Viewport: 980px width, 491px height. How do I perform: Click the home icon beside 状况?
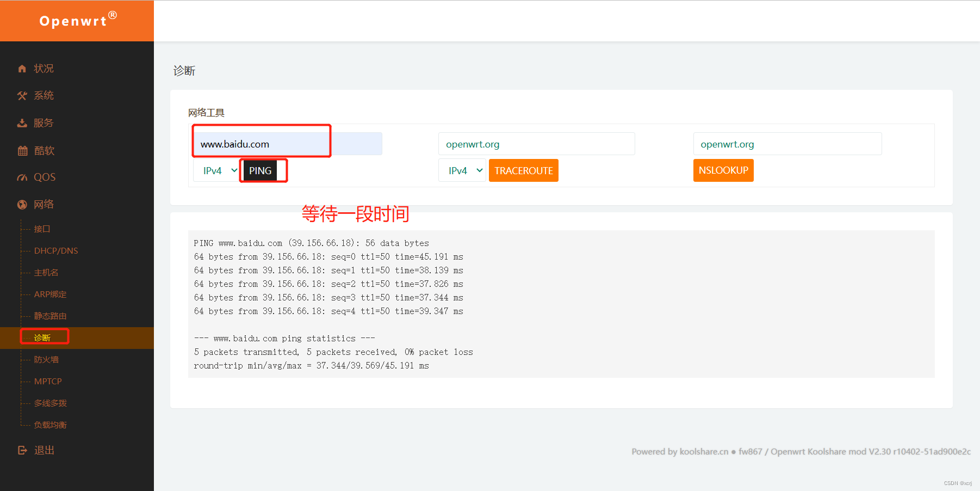tap(22, 69)
